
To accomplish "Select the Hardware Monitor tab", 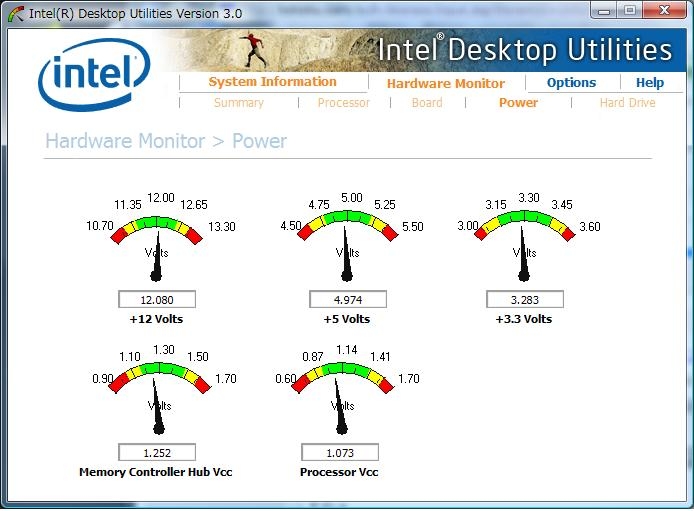I will click(445, 84).
